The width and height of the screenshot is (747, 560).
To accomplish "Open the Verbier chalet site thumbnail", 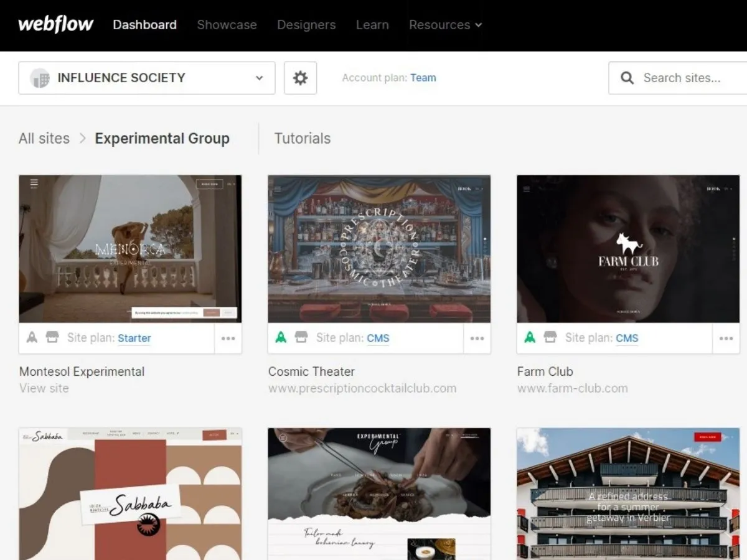I will coord(628,494).
